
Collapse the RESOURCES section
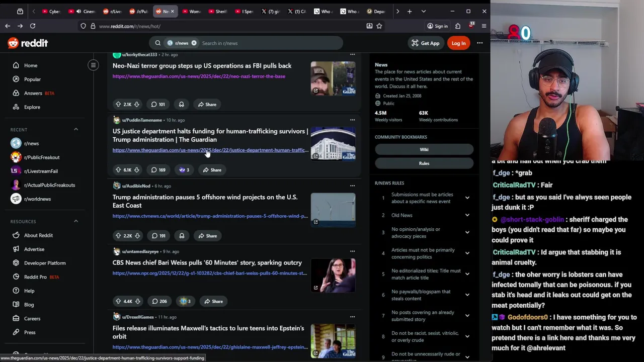click(76, 221)
